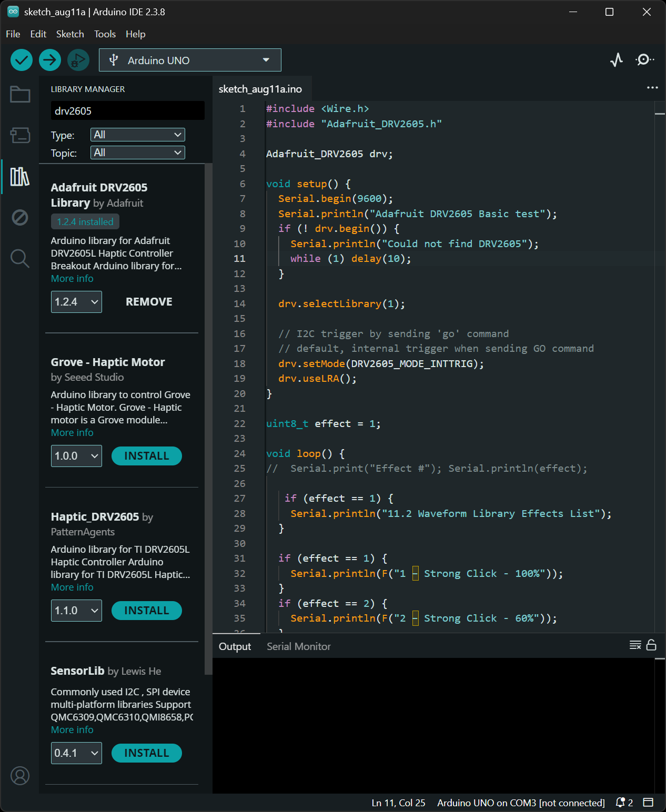This screenshot has width=666, height=812.
Task: Open the Boards Manager sidebar icon
Action: coord(20,135)
